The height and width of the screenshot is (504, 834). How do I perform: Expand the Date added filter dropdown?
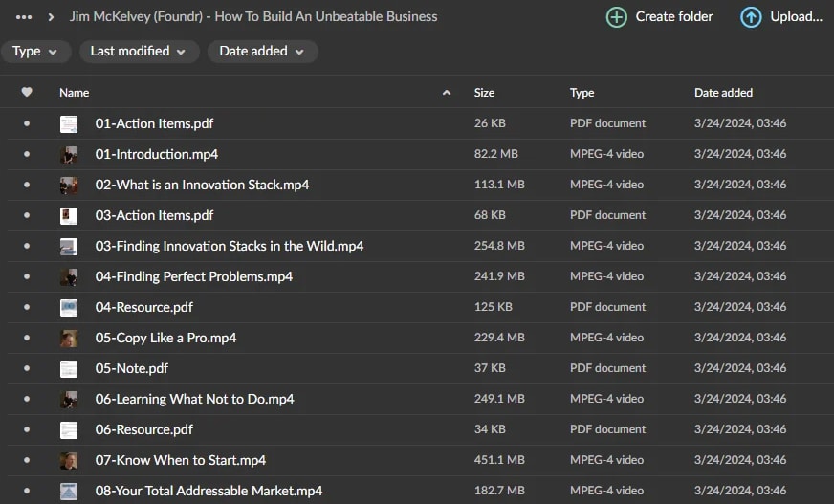point(262,52)
